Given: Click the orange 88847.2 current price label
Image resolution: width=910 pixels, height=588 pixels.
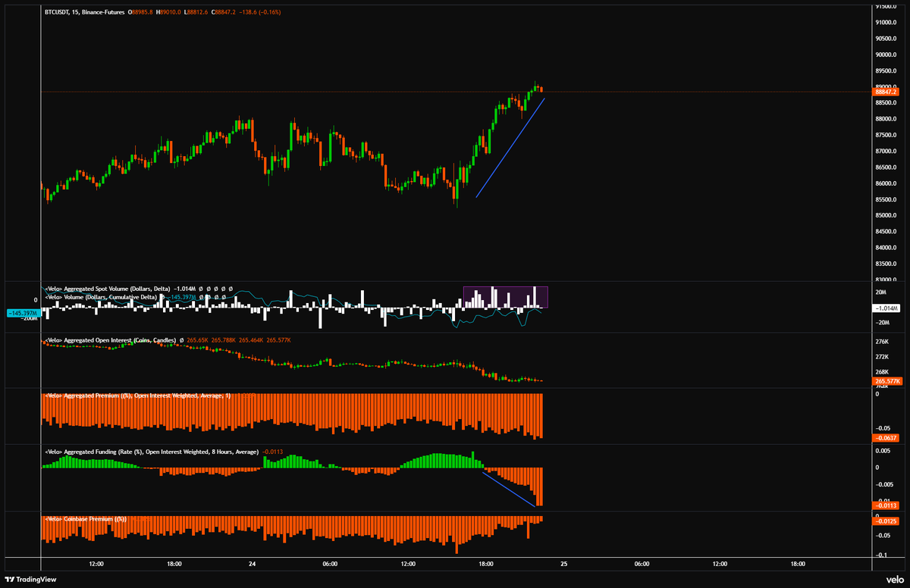Looking at the screenshot, I should pos(886,92).
